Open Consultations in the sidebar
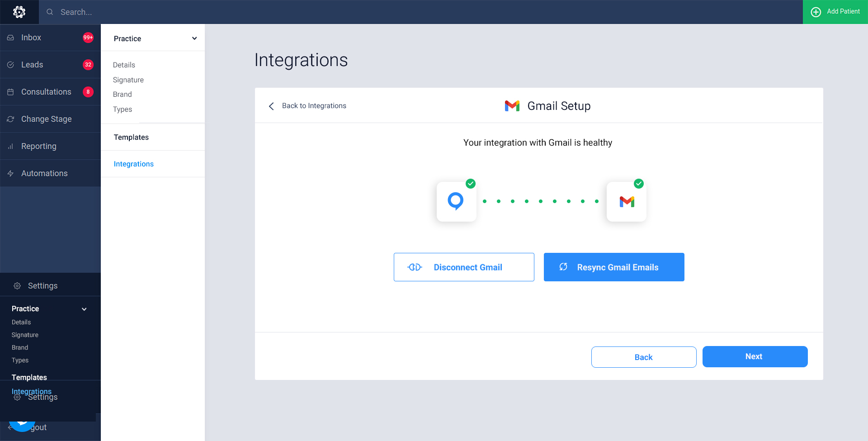Image resolution: width=868 pixels, height=441 pixels. click(50, 92)
